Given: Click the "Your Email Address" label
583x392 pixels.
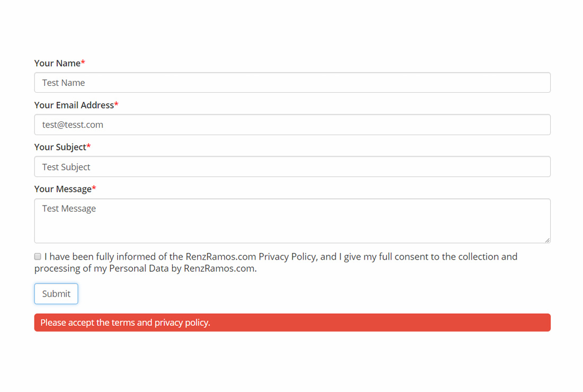Looking at the screenshot, I should [74, 105].
